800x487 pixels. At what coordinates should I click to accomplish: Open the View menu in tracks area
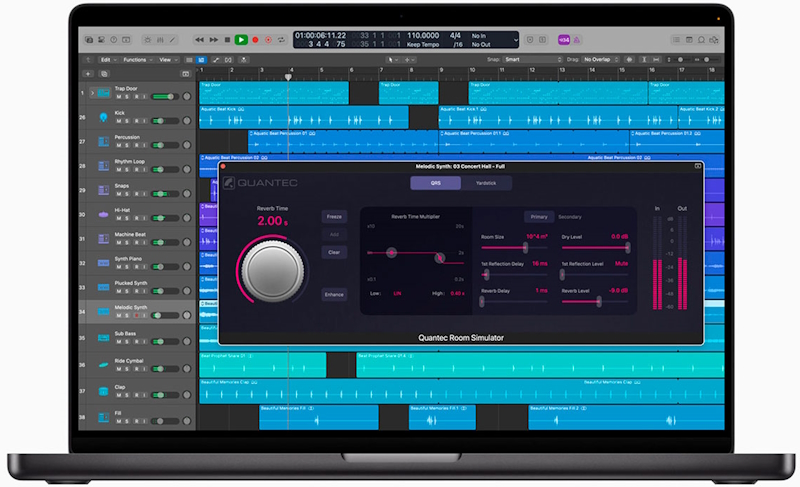[x=168, y=60]
